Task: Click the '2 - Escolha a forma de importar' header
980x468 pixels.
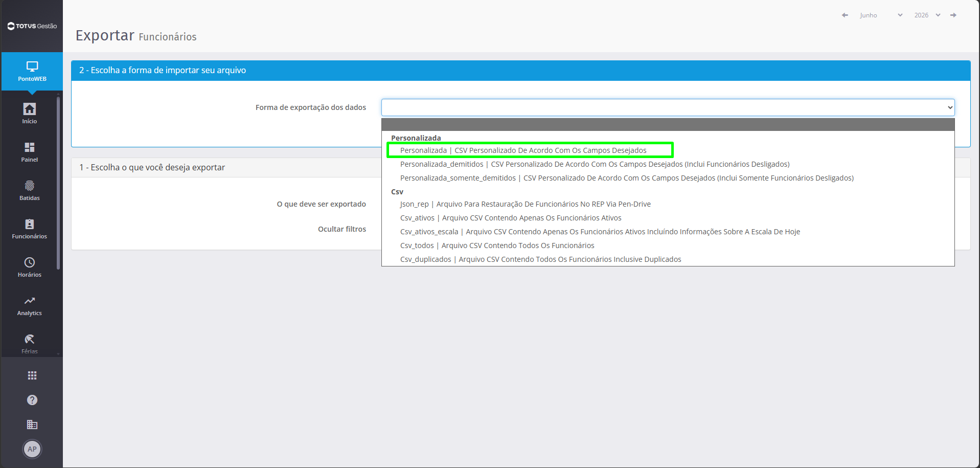Action: pyautogui.click(x=163, y=70)
